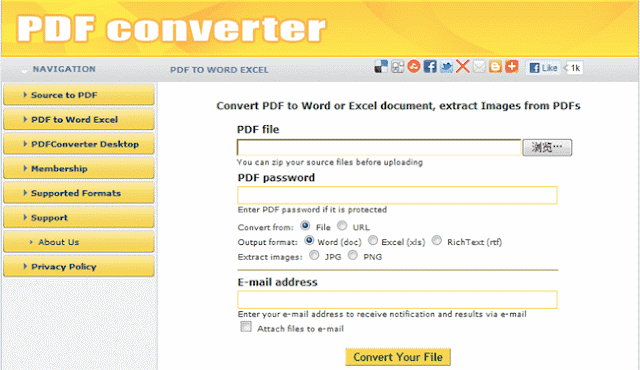Focus the PDF password field
The height and width of the screenshot is (370, 640).
(397, 195)
